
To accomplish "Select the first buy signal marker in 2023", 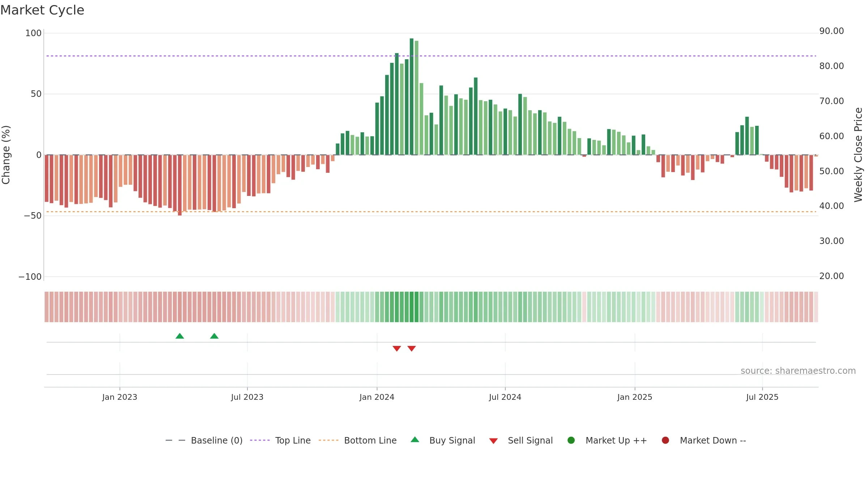I will pyautogui.click(x=180, y=336).
